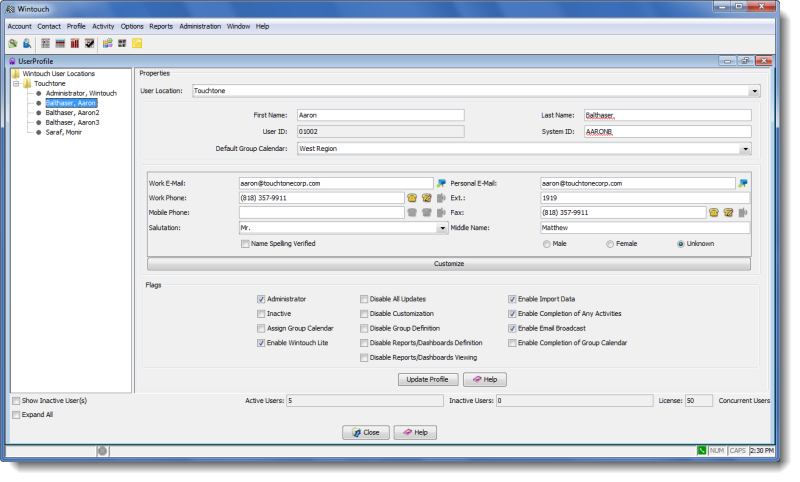Image resolution: width=800 pixels, height=482 pixels.
Task: Click the Wintouch User Locations folder icon
Action: pos(16,74)
